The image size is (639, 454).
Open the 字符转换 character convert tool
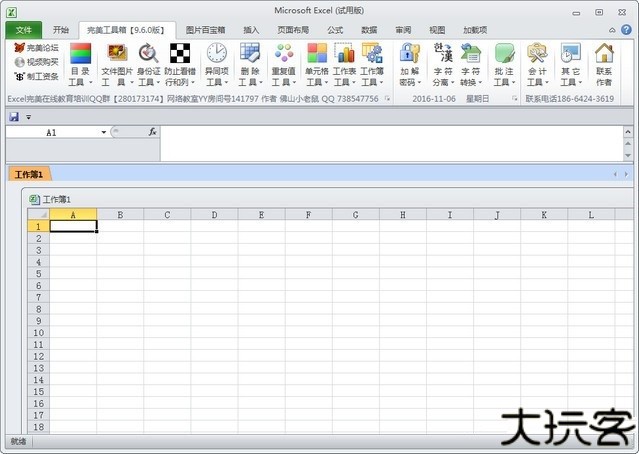tap(471, 64)
